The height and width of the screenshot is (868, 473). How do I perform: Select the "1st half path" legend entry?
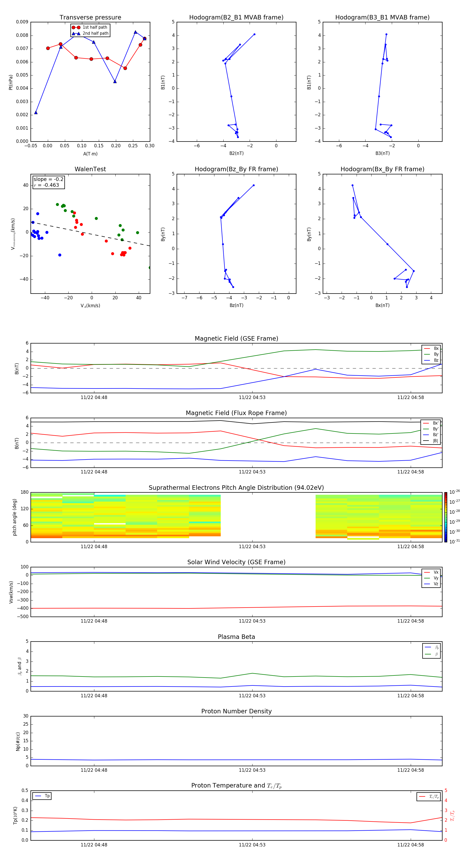point(95,27)
